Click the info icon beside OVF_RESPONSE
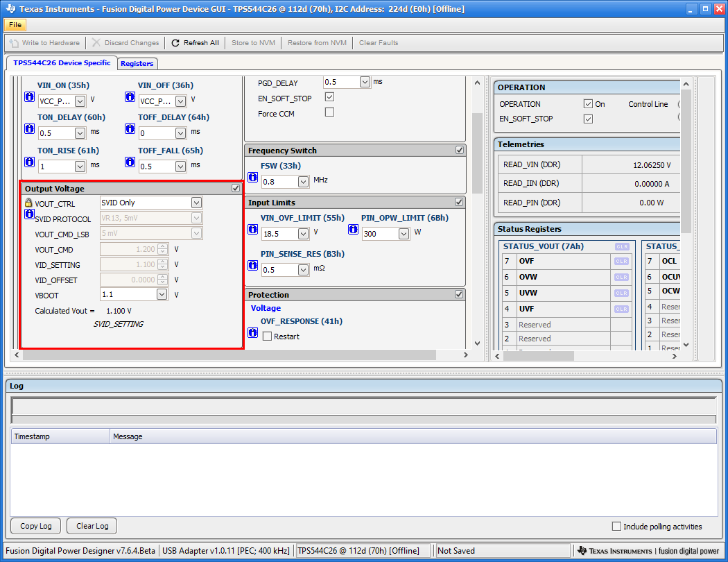 [x=252, y=333]
